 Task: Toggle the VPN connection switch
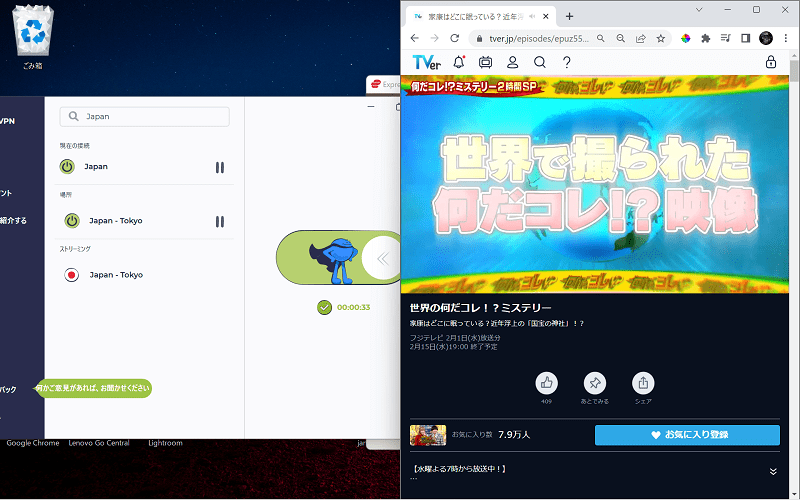pos(339,258)
